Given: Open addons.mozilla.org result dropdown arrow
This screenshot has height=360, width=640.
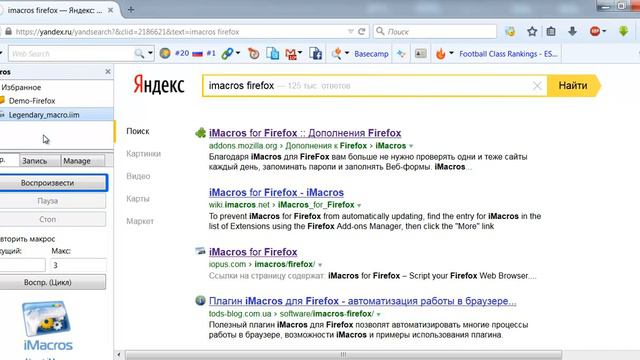Looking at the screenshot, I should pyautogui.click(x=411, y=146).
